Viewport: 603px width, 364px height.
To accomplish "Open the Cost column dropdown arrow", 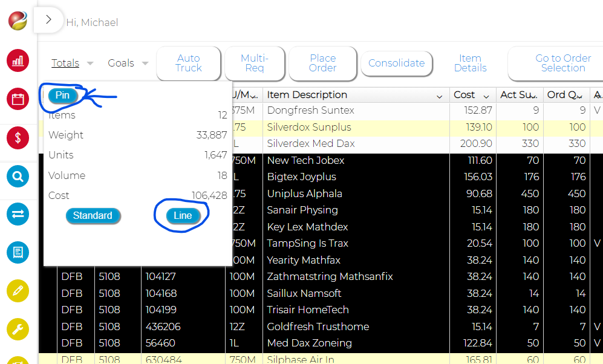I will click(486, 96).
